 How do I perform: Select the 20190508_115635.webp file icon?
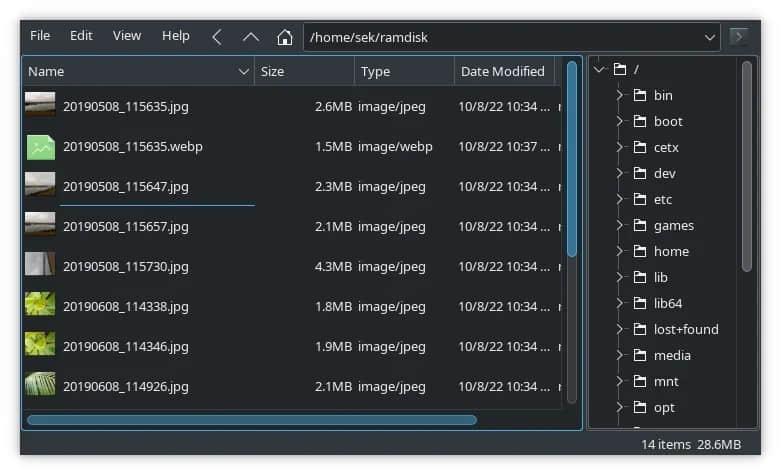(x=40, y=147)
